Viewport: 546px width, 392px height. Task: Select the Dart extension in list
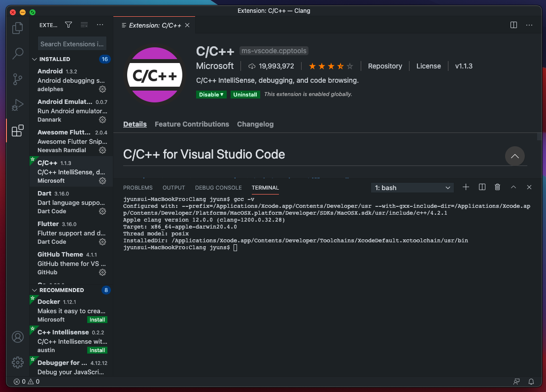click(71, 202)
